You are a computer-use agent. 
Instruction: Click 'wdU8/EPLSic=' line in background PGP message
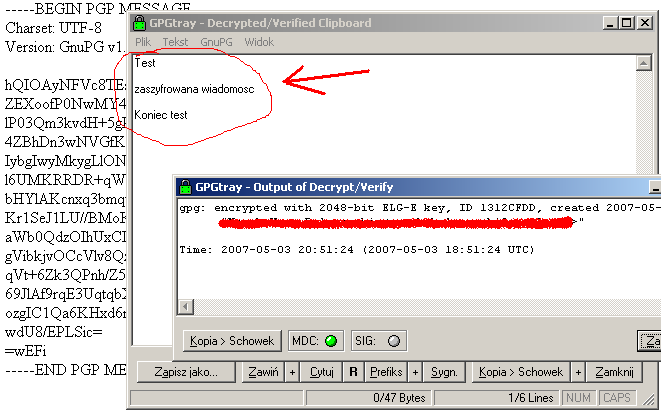[54, 332]
